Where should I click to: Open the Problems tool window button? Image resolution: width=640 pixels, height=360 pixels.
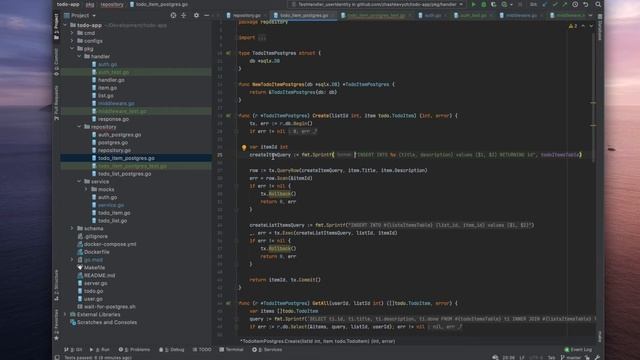(134, 350)
